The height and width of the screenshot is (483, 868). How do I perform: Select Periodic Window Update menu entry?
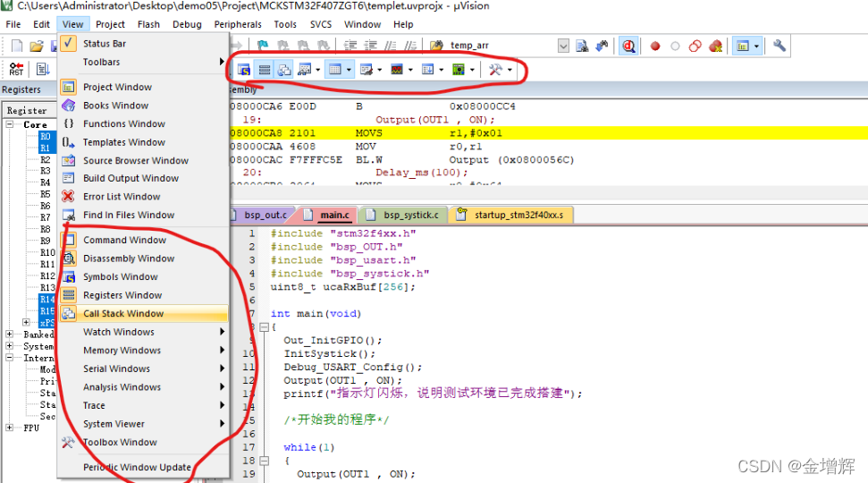[144, 467]
